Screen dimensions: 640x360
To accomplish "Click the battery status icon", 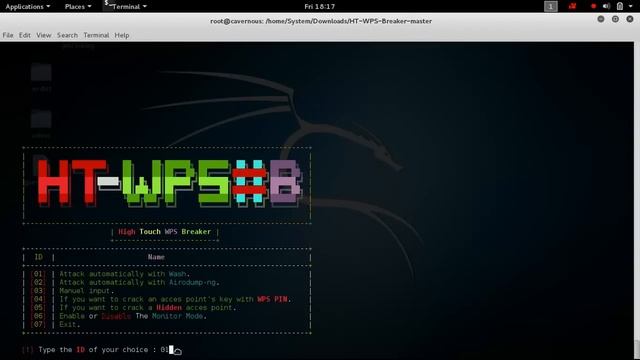I will 620,6.
